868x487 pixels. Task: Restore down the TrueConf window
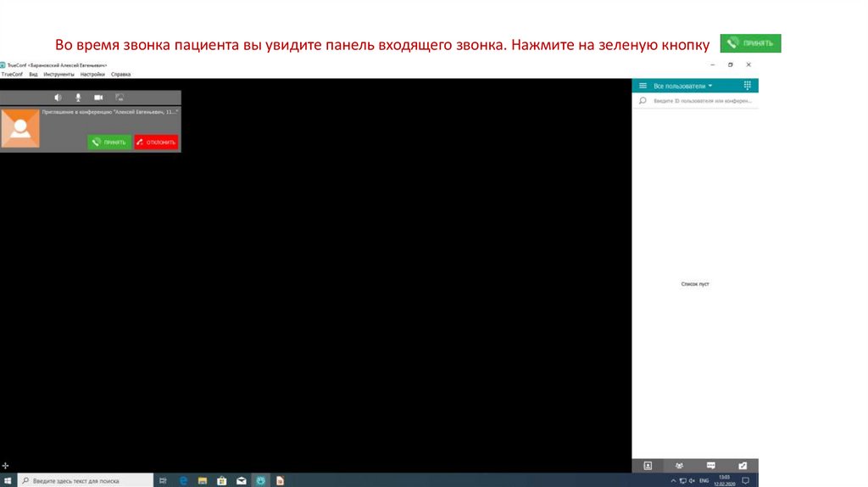(x=730, y=64)
